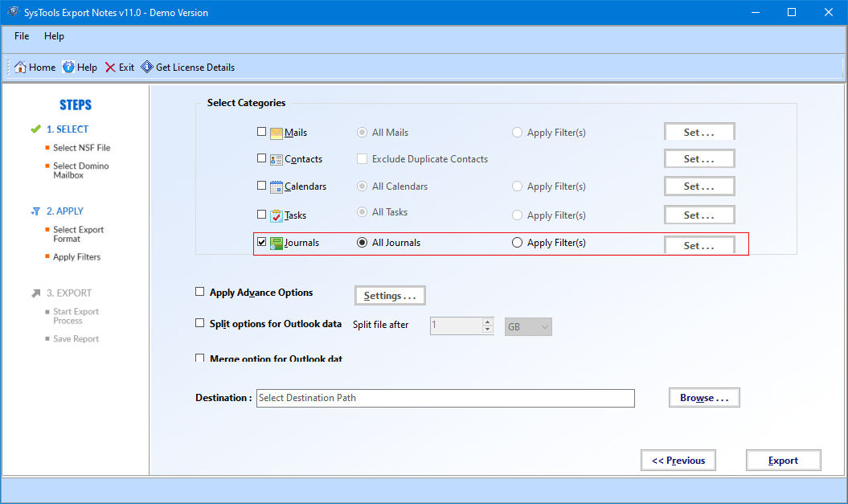Uncheck the Journals category checkbox
The image size is (848, 504).
point(262,242)
